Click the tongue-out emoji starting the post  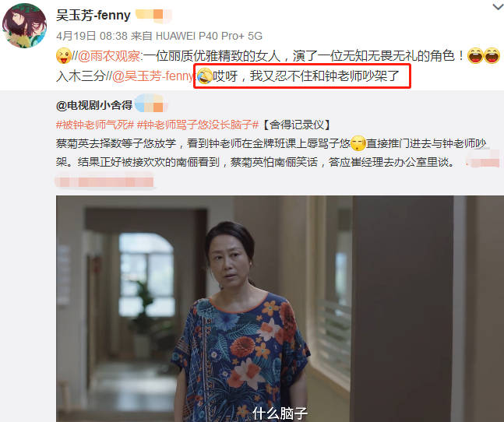pos(64,55)
